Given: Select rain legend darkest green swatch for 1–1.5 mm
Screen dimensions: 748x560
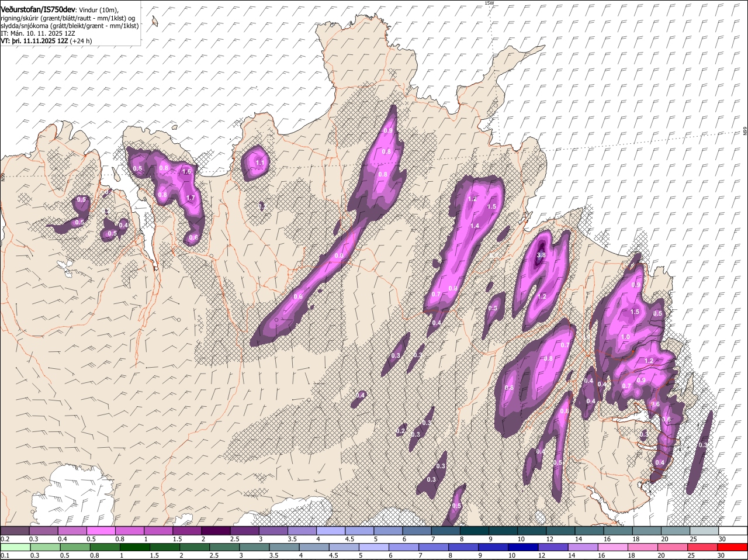Looking at the screenshot, I should (134, 547).
